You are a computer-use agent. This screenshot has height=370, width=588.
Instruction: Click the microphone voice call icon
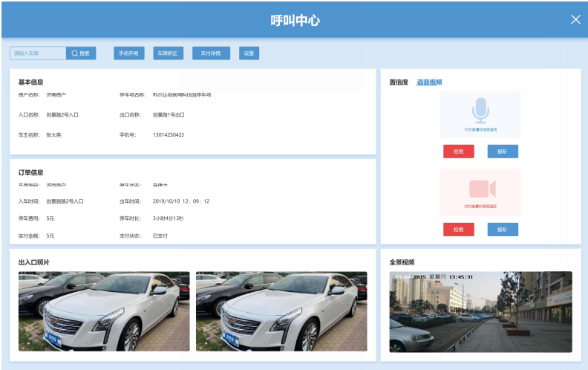pyautogui.click(x=480, y=111)
